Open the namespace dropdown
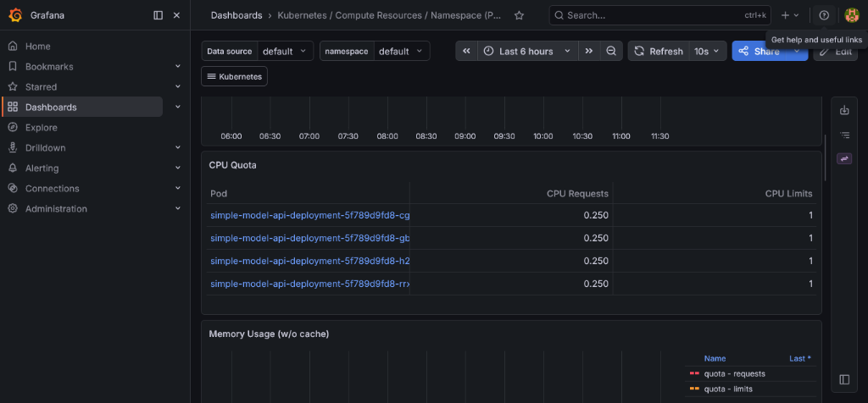868x403 pixels. (x=402, y=52)
